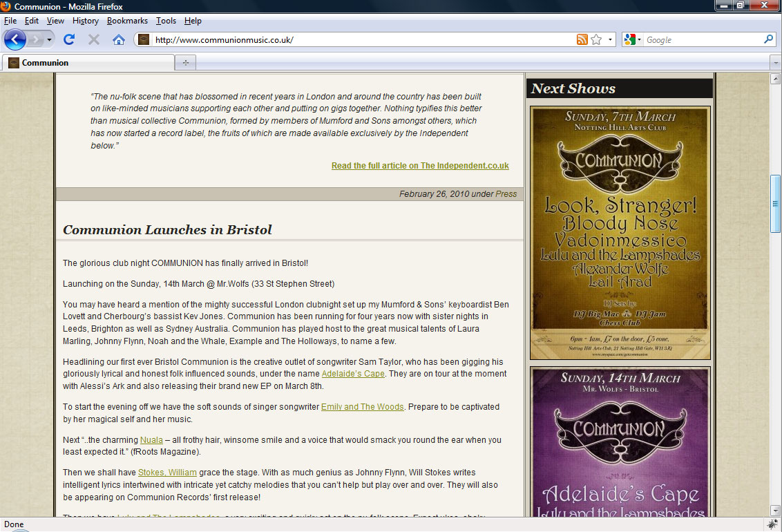Click the status bar add-on icon

tap(772, 524)
